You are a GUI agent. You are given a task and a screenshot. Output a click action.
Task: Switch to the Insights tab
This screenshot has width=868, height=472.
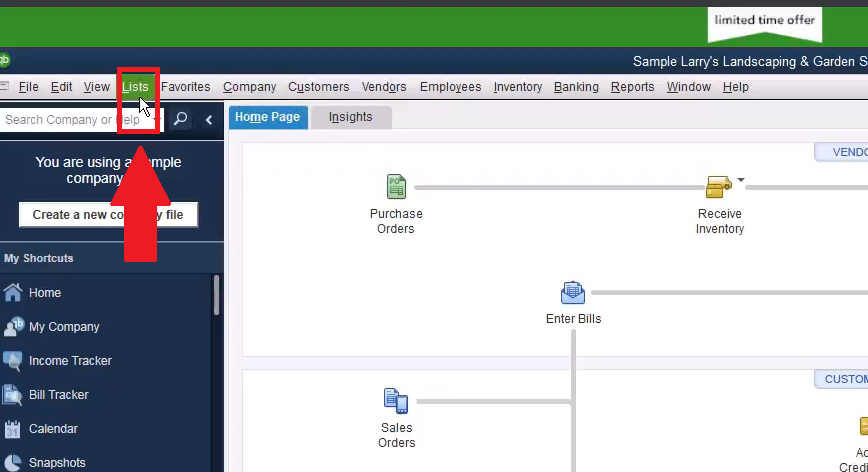tap(350, 117)
